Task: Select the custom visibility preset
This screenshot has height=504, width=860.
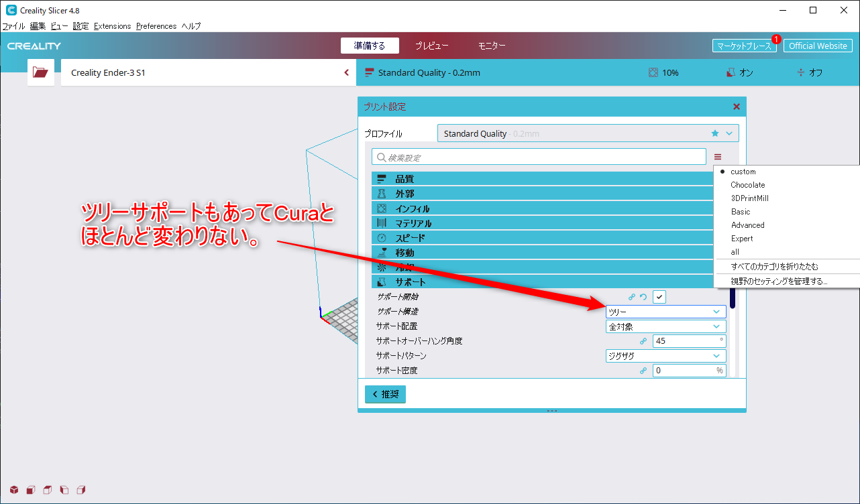Action: point(743,172)
